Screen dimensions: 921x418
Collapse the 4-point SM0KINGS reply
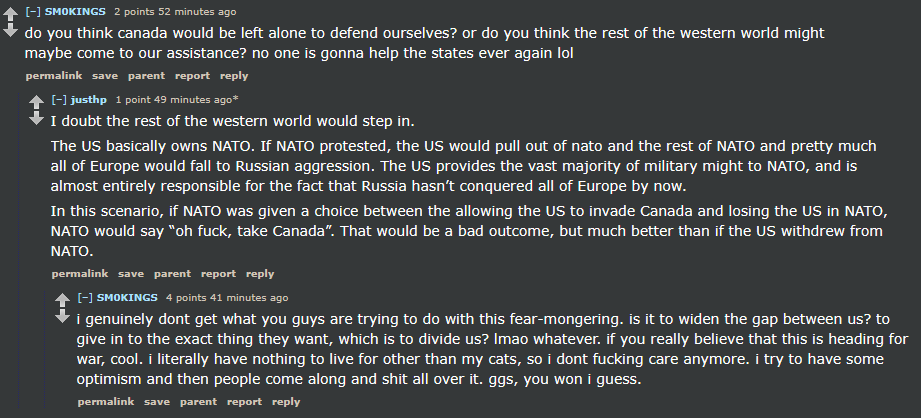click(x=85, y=298)
